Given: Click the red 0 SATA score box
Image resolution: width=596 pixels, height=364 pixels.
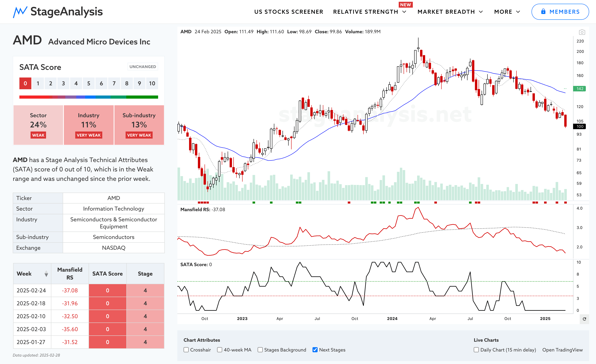Looking at the screenshot, I should tap(25, 83).
